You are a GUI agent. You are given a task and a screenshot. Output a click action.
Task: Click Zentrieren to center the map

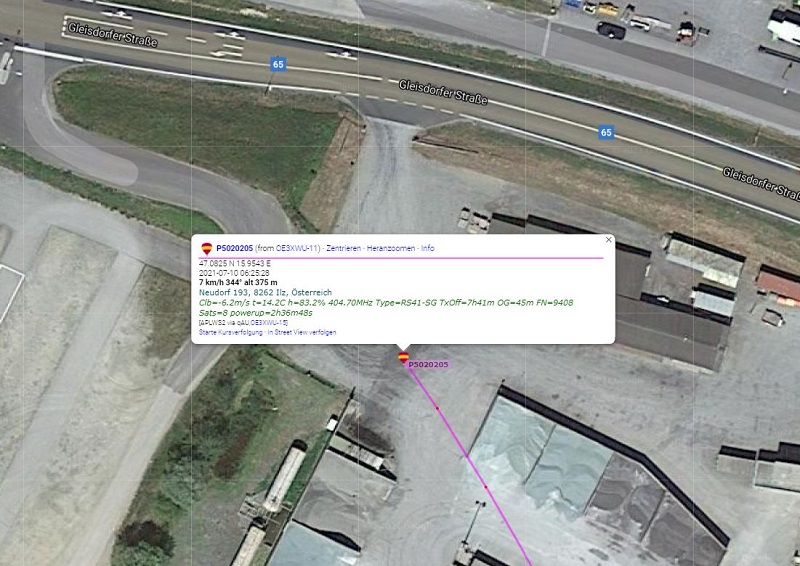[343, 248]
